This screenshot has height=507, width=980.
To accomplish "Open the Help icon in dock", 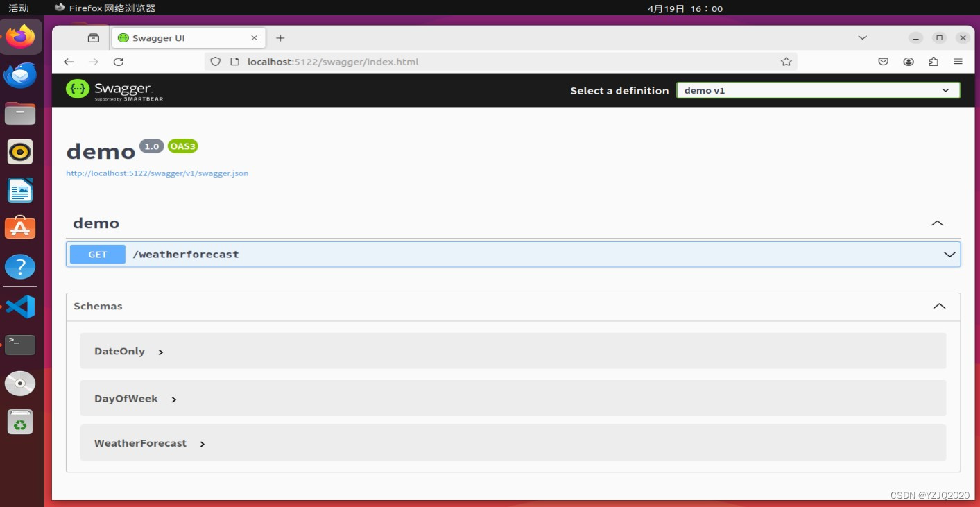I will tap(20, 266).
